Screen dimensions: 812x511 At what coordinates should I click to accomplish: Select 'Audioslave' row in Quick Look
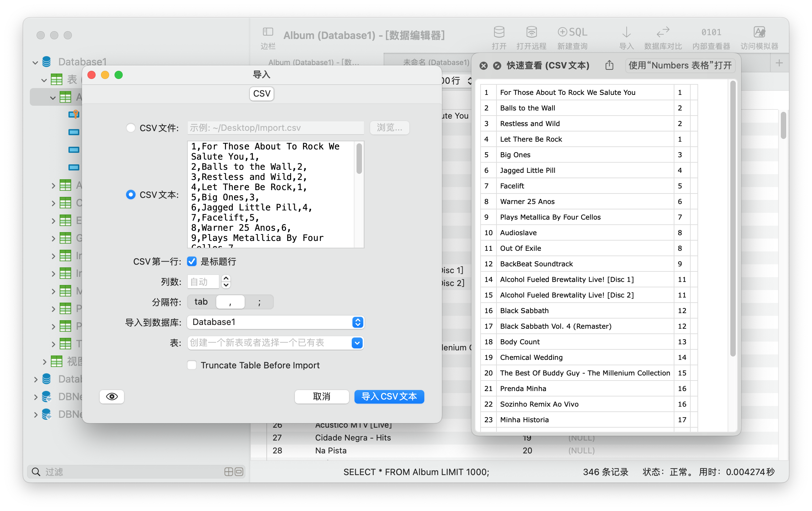coord(589,232)
